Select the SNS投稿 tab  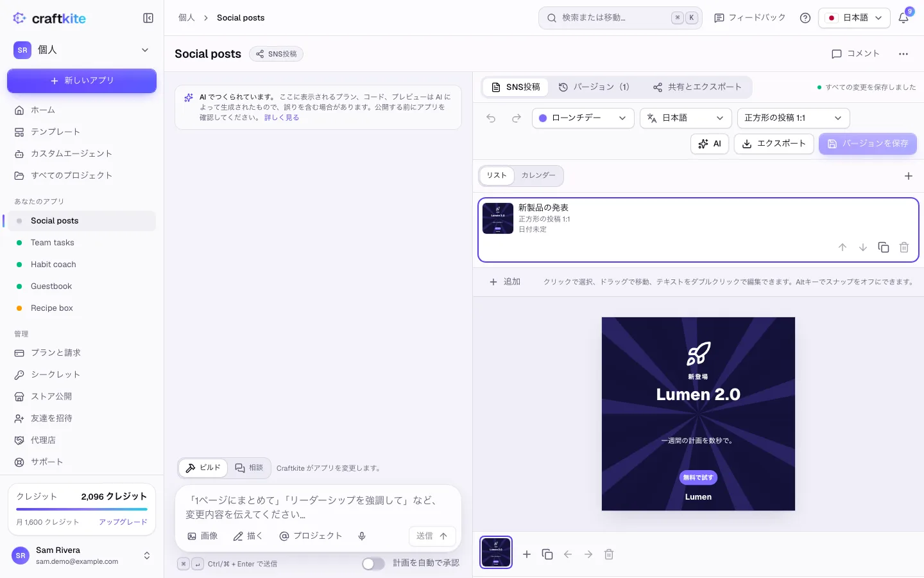tap(516, 87)
